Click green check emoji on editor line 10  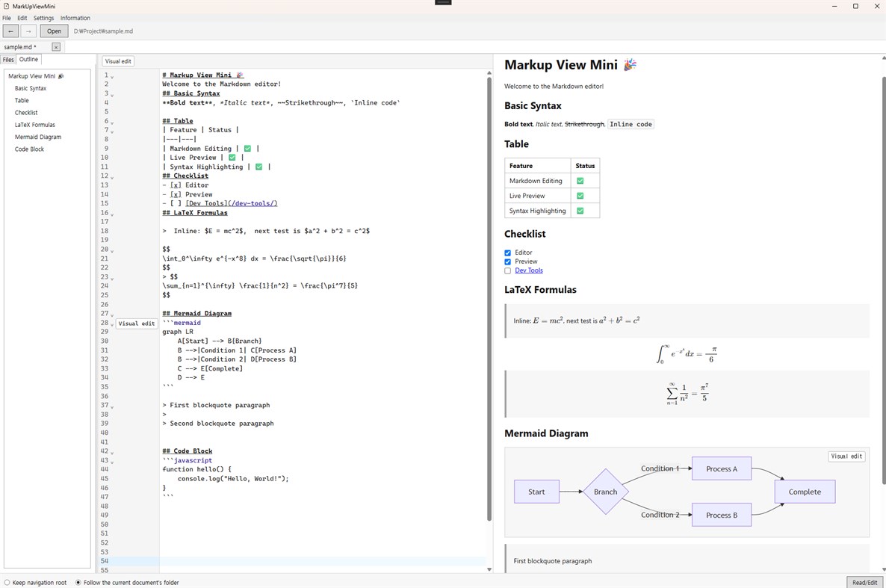[232, 158]
